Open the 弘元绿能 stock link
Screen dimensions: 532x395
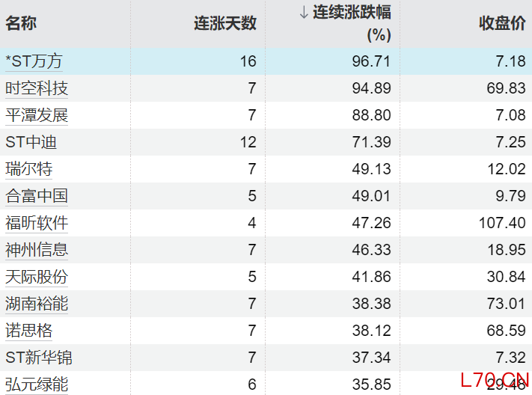(x=37, y=385)
